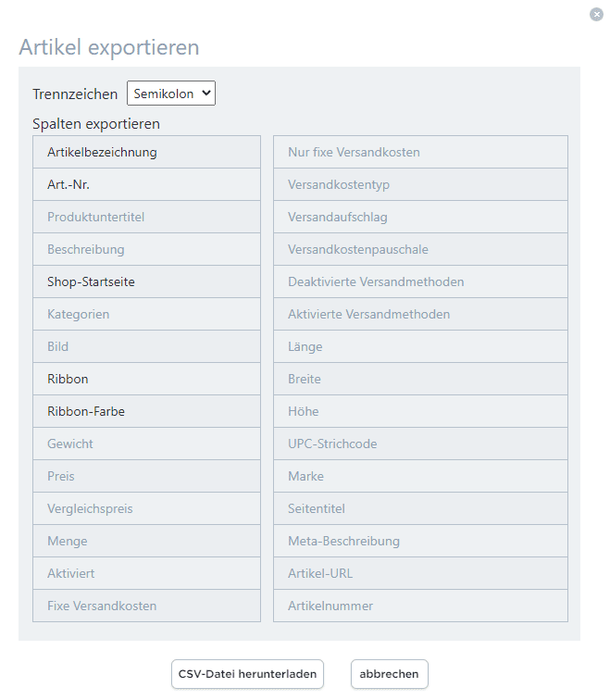Select Nur fixe Versandkosten column
The height and width of the screenshot is (700, 610).
pyautogui.click(x=420, y=152)
